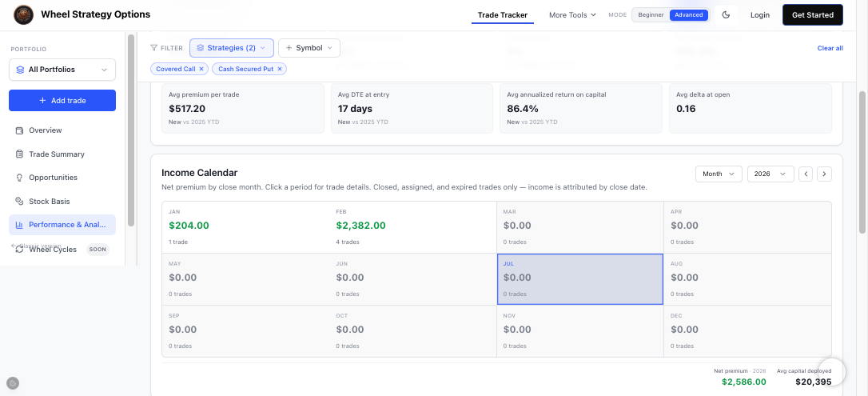Select the MAR calendar cell
868x396 pixels.
coord(580,227)
